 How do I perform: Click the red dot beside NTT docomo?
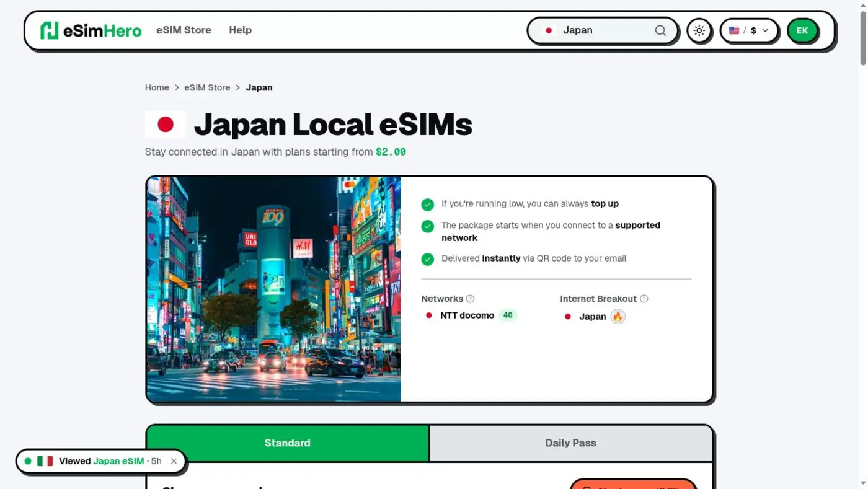(x=428, y=315)
